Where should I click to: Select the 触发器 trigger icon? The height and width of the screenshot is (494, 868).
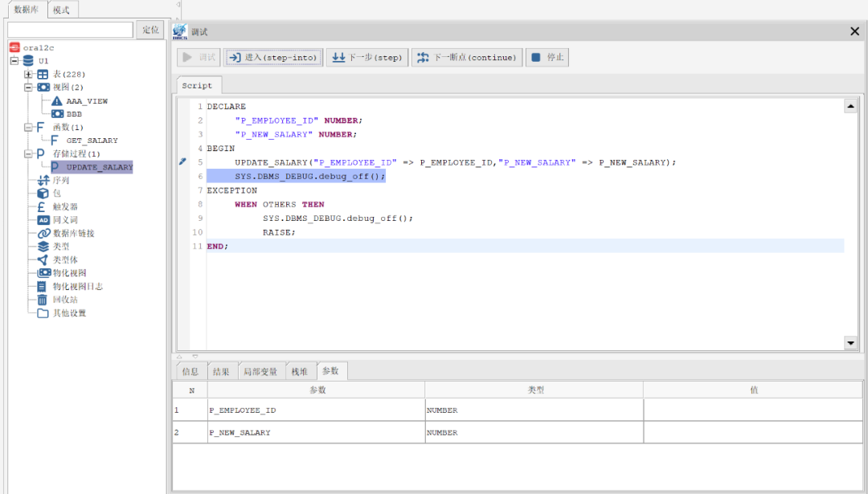(43, 206)
